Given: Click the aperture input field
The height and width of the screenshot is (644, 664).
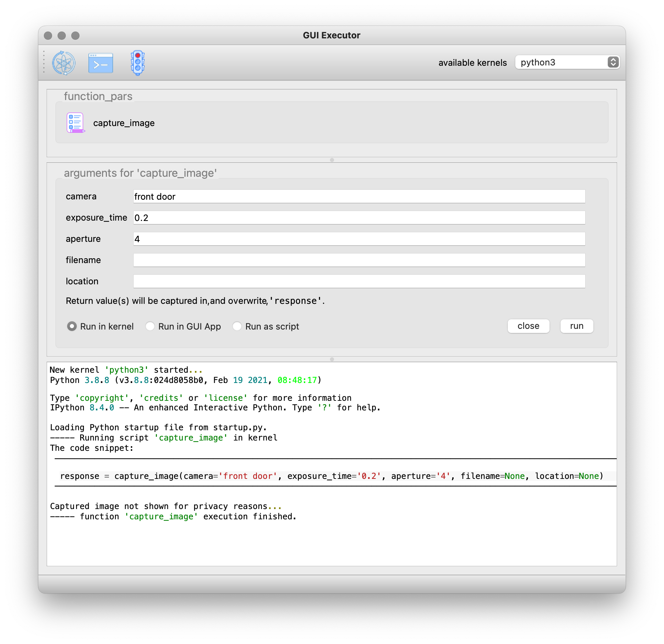Looking at the screenshot, I should coord(359,239).
